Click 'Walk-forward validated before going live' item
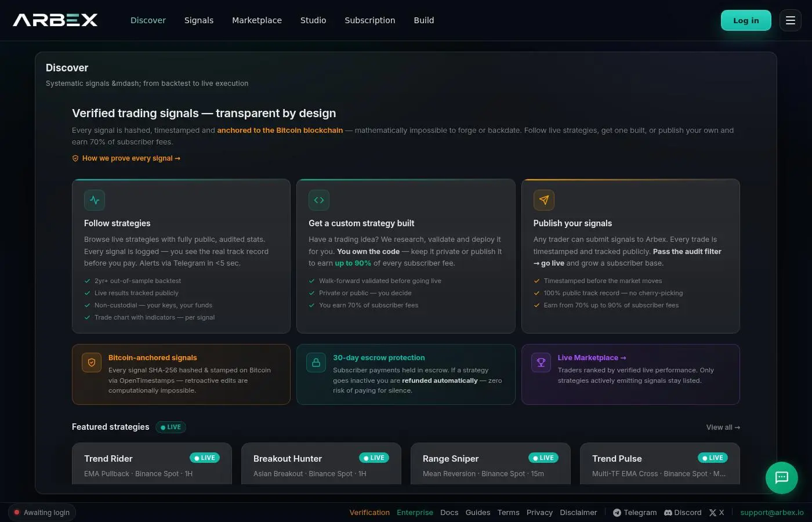This screenshot has width=812, height=522. click(380, 281)
